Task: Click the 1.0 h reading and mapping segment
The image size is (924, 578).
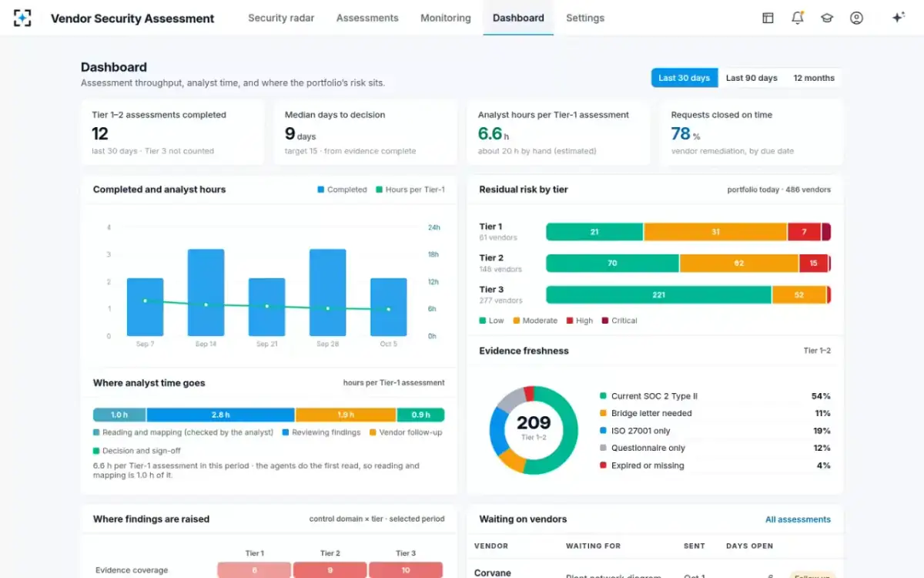Action: [x=119, y=415]
